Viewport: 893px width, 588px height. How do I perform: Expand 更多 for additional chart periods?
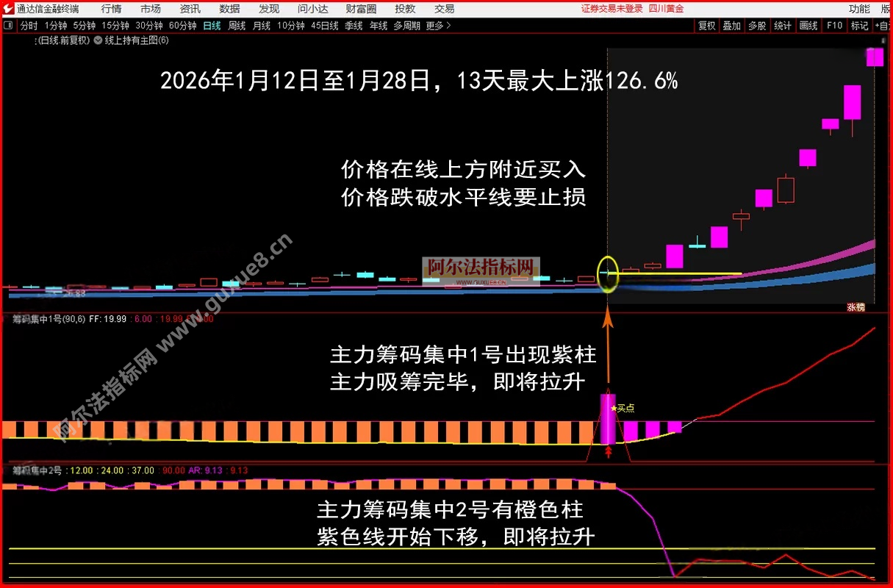(x=435, y=25)
